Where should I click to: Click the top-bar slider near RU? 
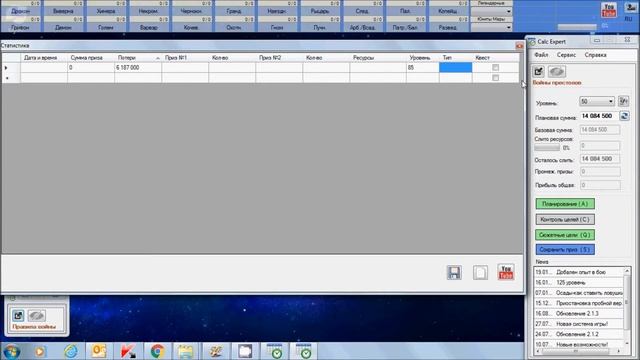[x=577, y=27]
